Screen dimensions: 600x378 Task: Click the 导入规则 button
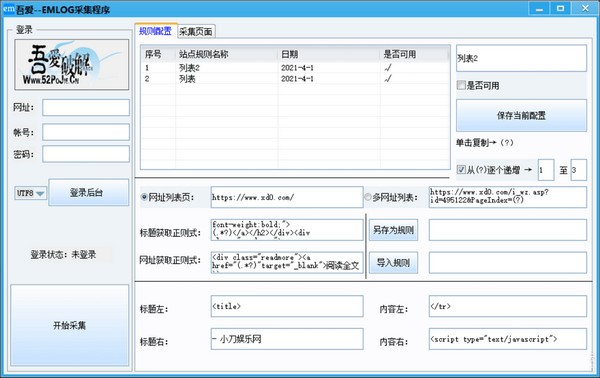click(x=393, y=262)
